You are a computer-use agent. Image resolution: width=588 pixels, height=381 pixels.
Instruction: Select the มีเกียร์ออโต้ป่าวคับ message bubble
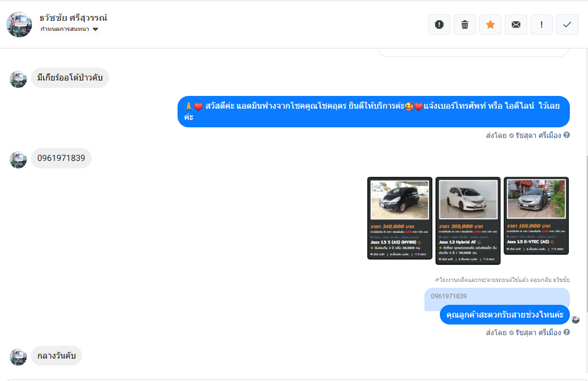[x=70, y=78]
